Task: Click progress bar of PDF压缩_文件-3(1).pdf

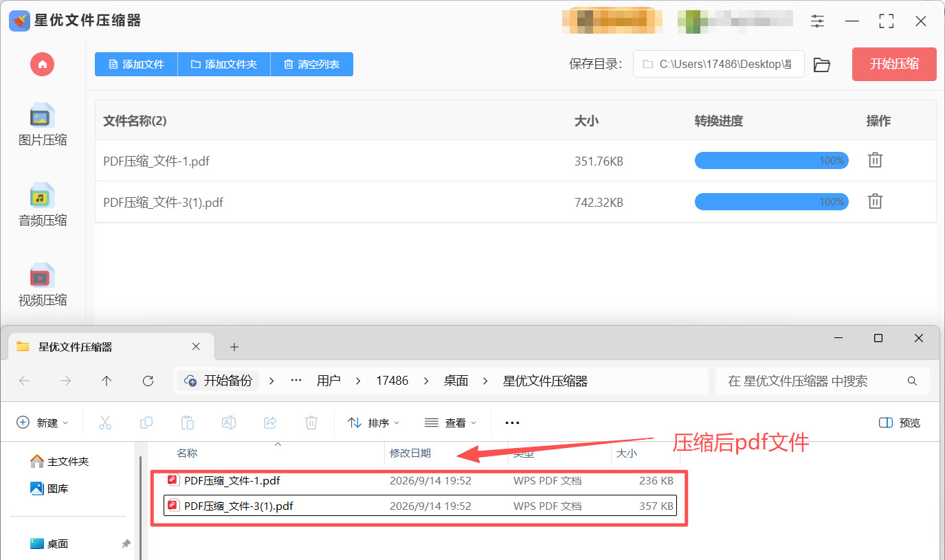Action: tap(772, 202)
